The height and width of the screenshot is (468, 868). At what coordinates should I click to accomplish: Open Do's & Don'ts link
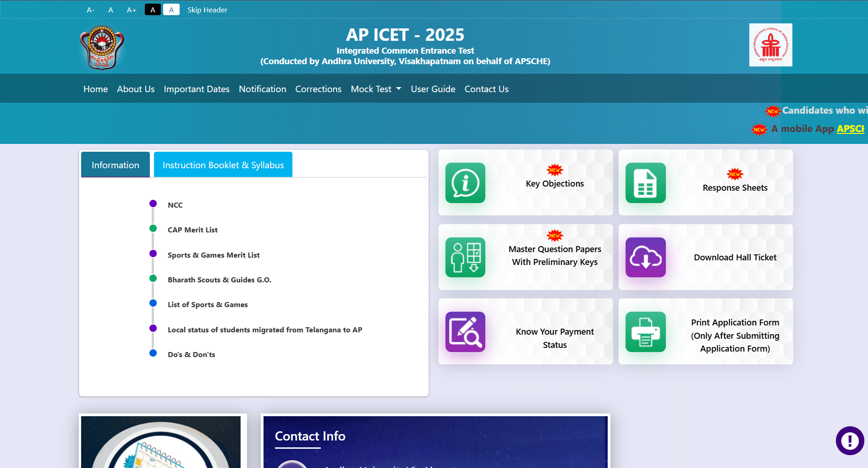click(191, 354)
